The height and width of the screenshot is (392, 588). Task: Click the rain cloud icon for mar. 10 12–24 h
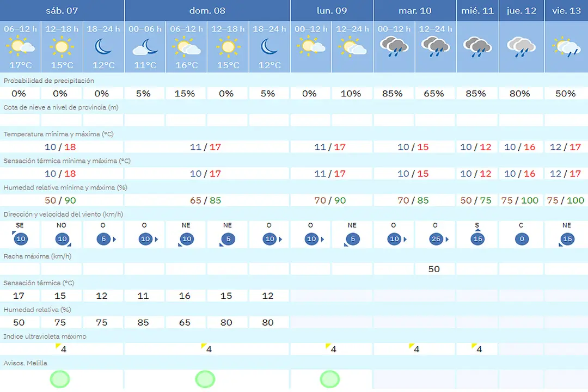click(436, 47)
